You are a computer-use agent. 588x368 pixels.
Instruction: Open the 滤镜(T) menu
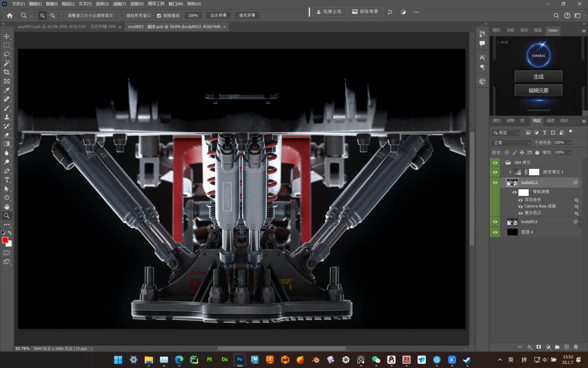point(120,4)
